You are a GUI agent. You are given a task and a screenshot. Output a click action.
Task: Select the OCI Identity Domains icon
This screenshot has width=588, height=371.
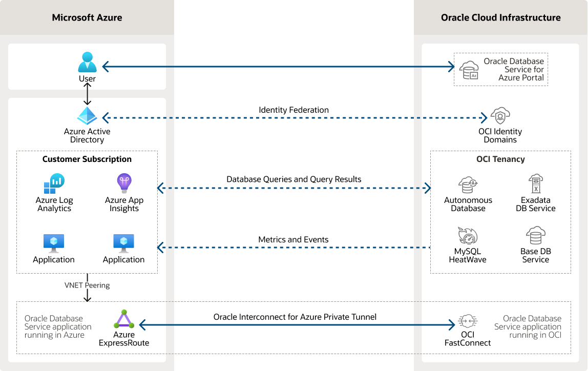pyautogui.click(x=500, y=117)
